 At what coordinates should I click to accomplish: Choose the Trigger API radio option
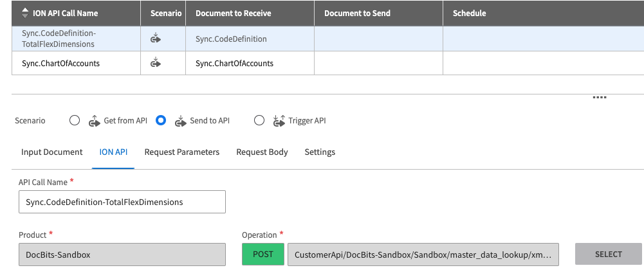259,120
